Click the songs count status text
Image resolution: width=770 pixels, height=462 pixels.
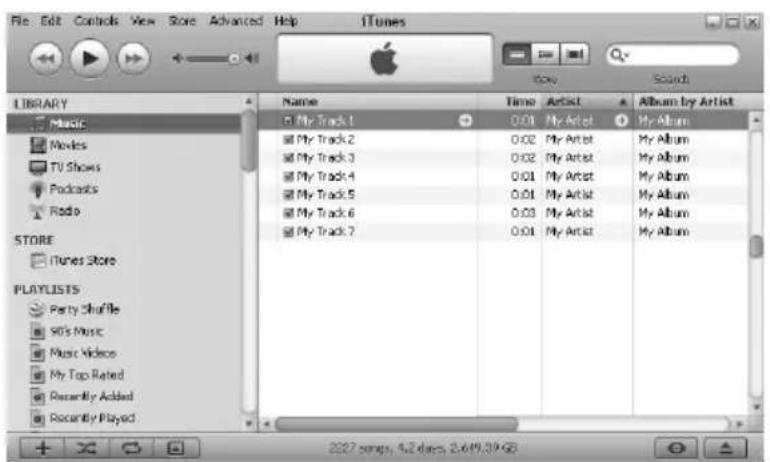click(x=423, y=448)
